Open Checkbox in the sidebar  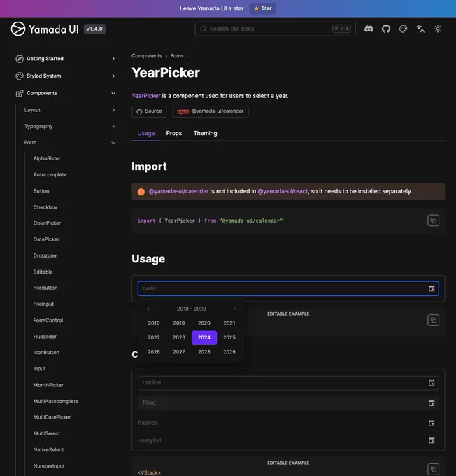(45, 207)
